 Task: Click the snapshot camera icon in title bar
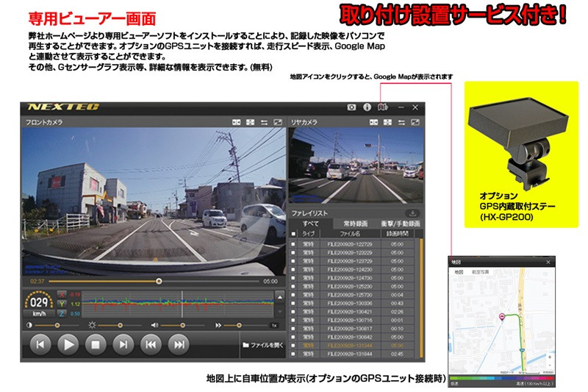coord(352,107)
